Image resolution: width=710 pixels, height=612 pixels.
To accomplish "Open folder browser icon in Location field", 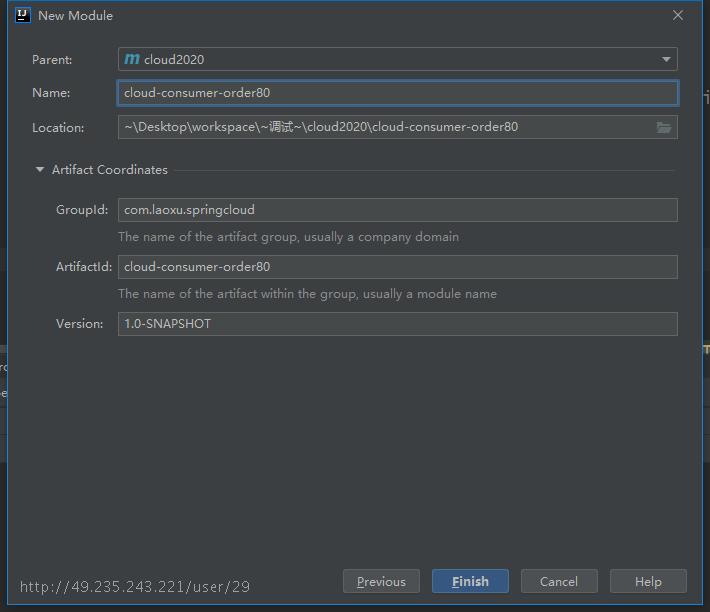I will pyautogui.click(x=664, y=128).
